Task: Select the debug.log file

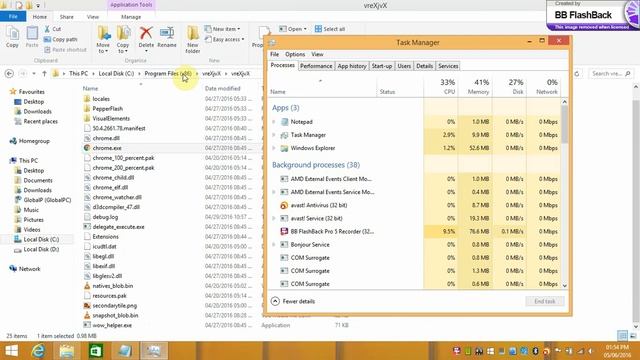Action: 101,217
